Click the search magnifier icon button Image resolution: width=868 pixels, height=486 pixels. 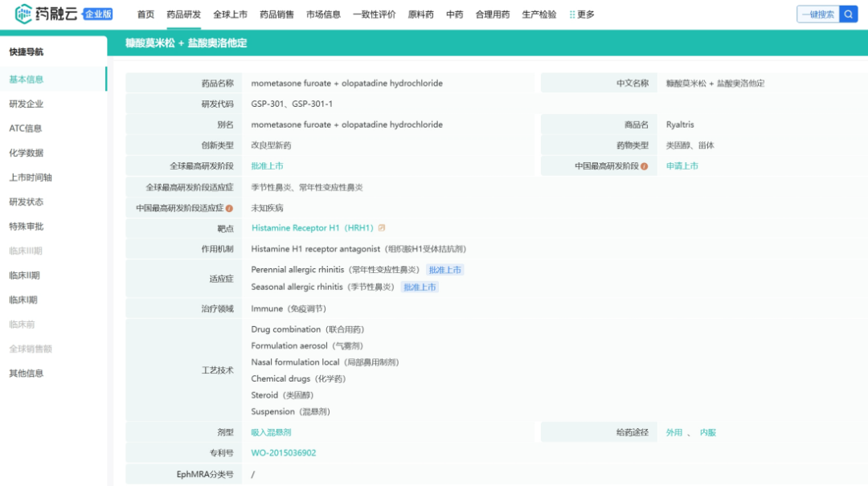pyautogui.click(x=849, y=14)
